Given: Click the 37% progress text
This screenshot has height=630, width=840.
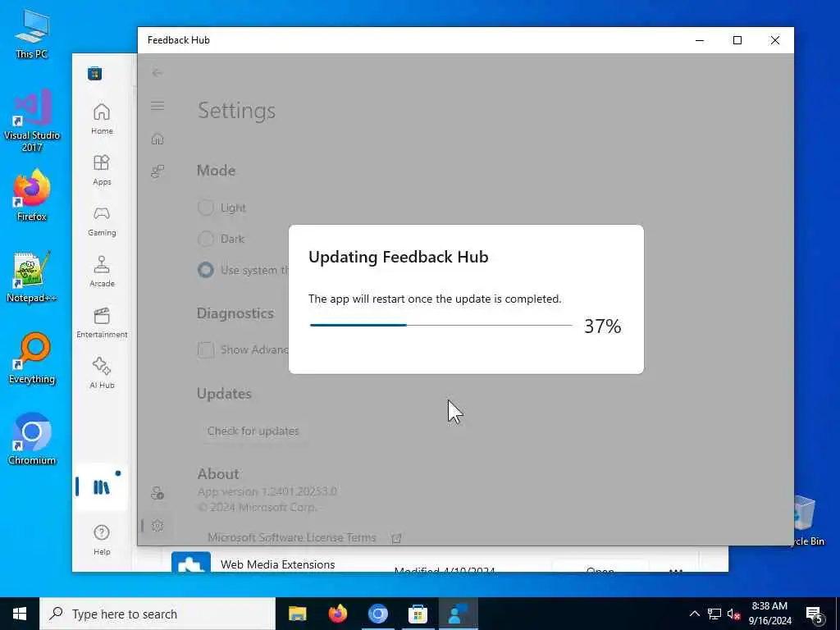Looking at the screenshot, I should [603, 326].
